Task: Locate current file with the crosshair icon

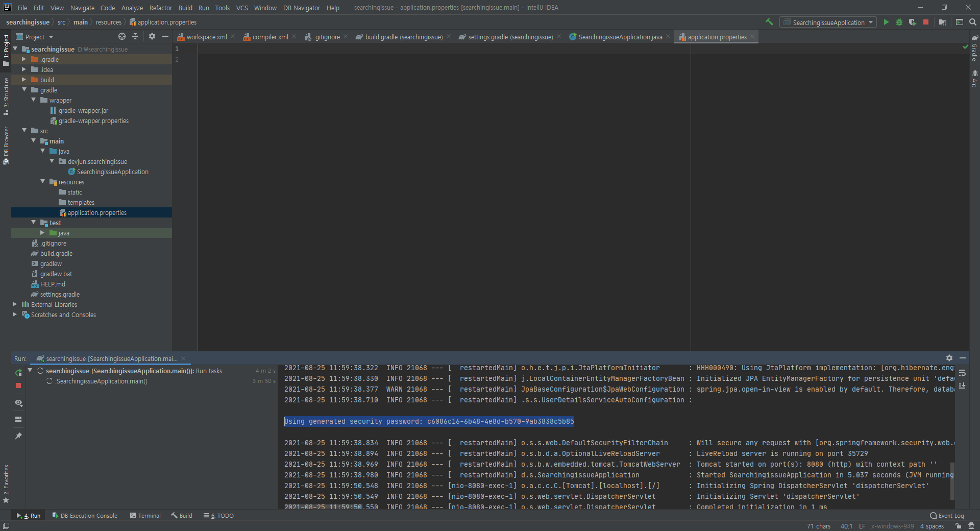Action: pos(121,36)
